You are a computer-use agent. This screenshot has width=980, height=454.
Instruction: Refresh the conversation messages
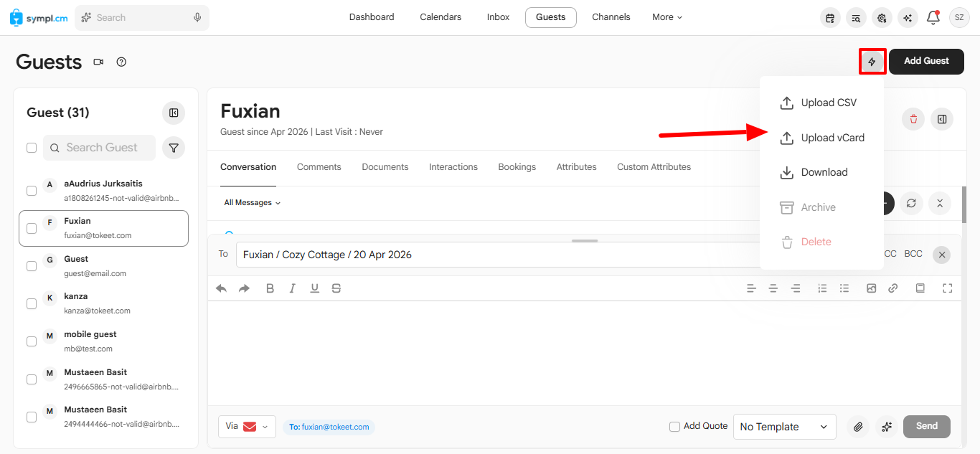coord(911,203)
